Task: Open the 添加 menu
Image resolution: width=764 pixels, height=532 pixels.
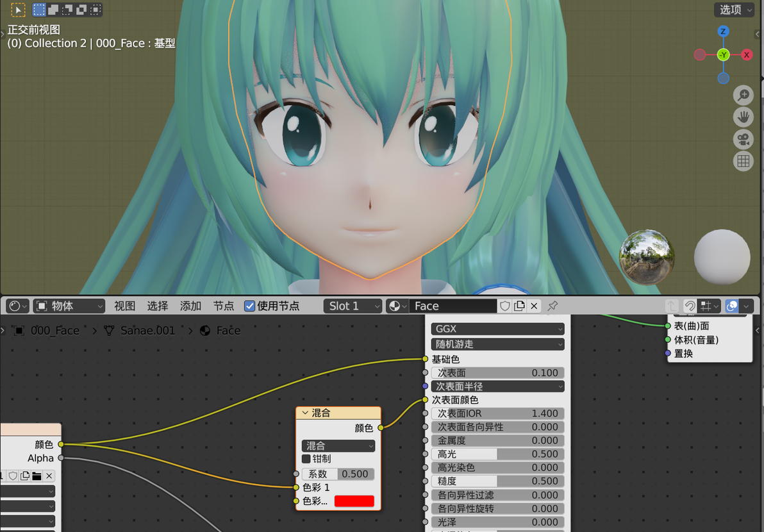Action: (x=190, y=306)
